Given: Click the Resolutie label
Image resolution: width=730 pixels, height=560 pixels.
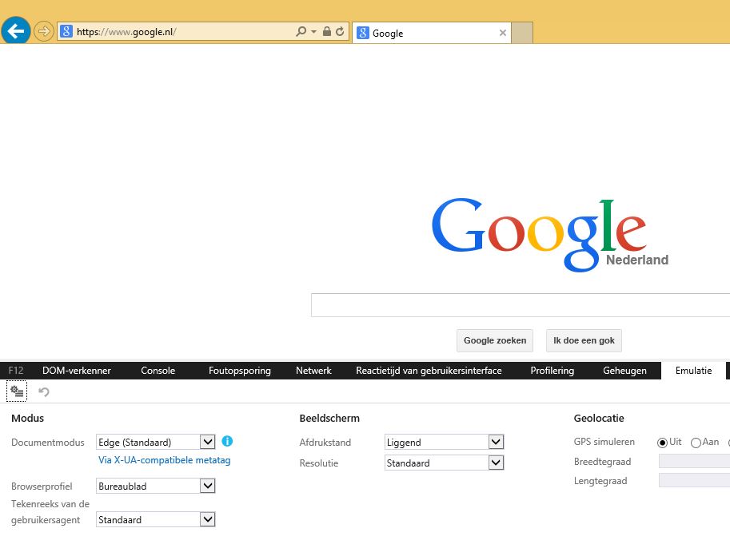Looking at the screenshot, I should tap(318, 463).
